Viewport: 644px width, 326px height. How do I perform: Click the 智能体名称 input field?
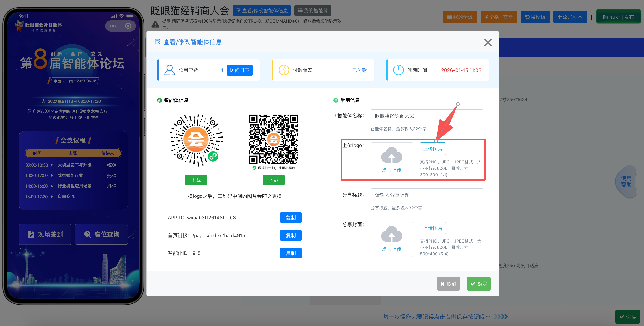(x=427, y=116)
